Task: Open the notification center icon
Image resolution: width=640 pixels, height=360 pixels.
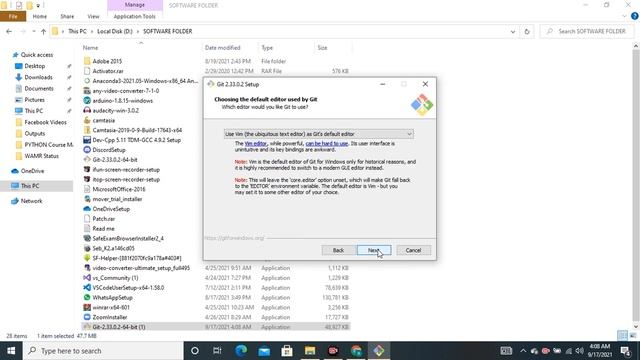Action: pyautogui.click(x=625, y=351)
